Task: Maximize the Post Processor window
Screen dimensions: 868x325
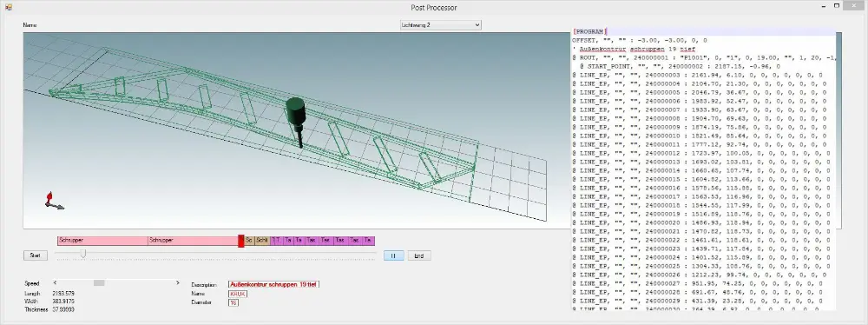Action: pos(837,6)
